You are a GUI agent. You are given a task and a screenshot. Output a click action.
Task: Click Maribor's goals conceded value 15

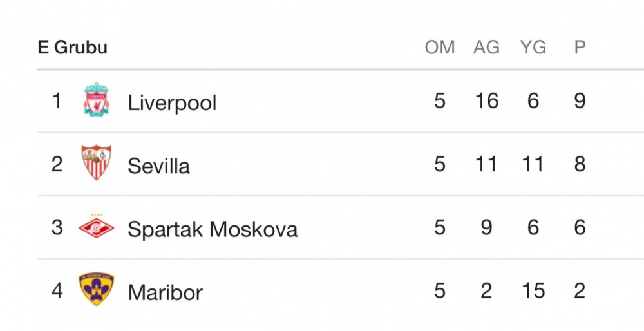tap(533, 291)
